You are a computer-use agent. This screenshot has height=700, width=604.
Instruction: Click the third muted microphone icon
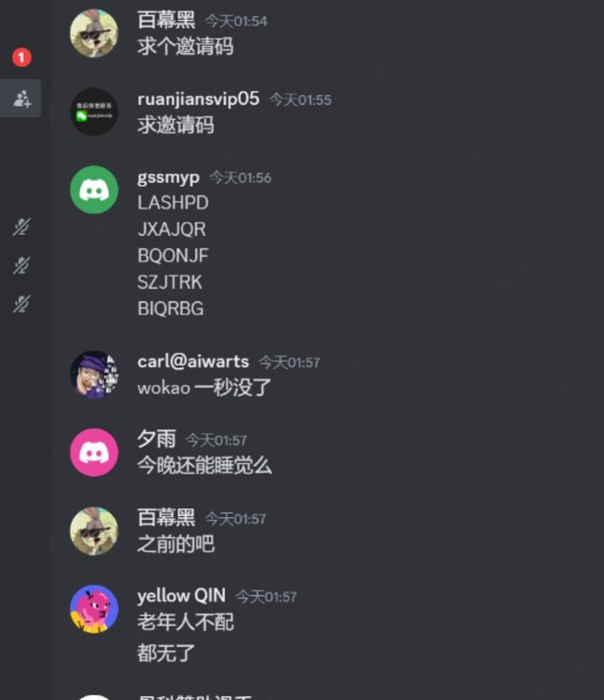21,304
